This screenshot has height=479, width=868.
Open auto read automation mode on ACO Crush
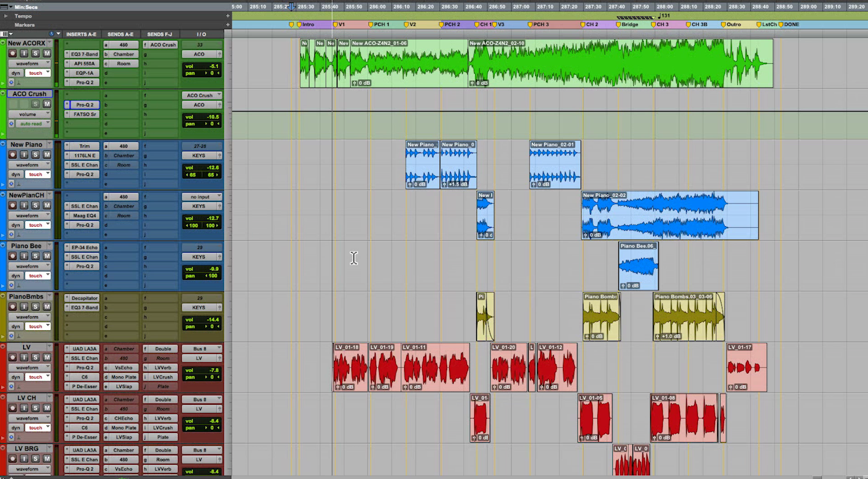33,124
